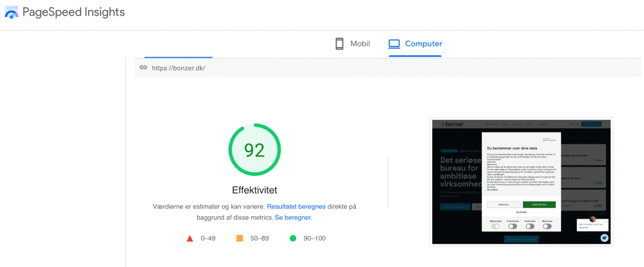Select the mobile phone icon
The image size is (644, 267).
(339, 44)
